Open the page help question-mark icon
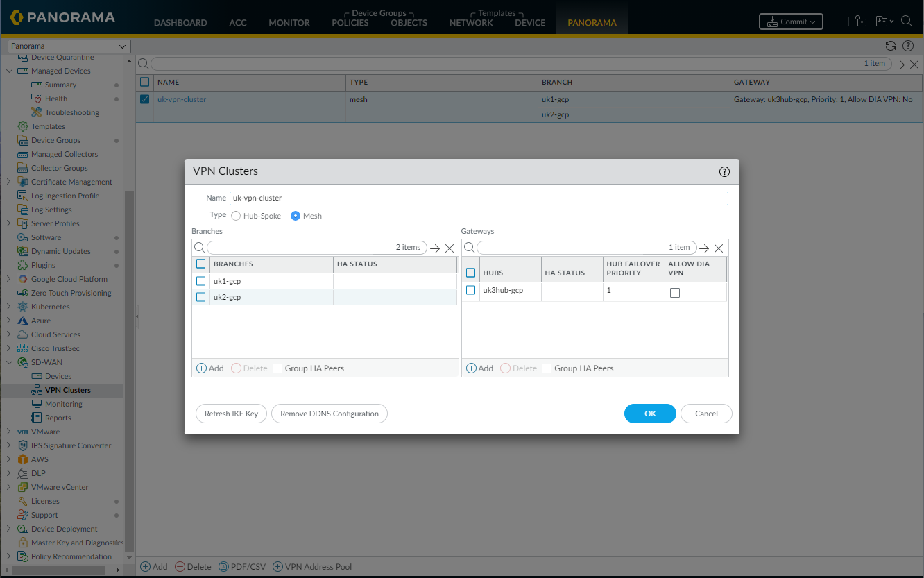 click(908, 46)
